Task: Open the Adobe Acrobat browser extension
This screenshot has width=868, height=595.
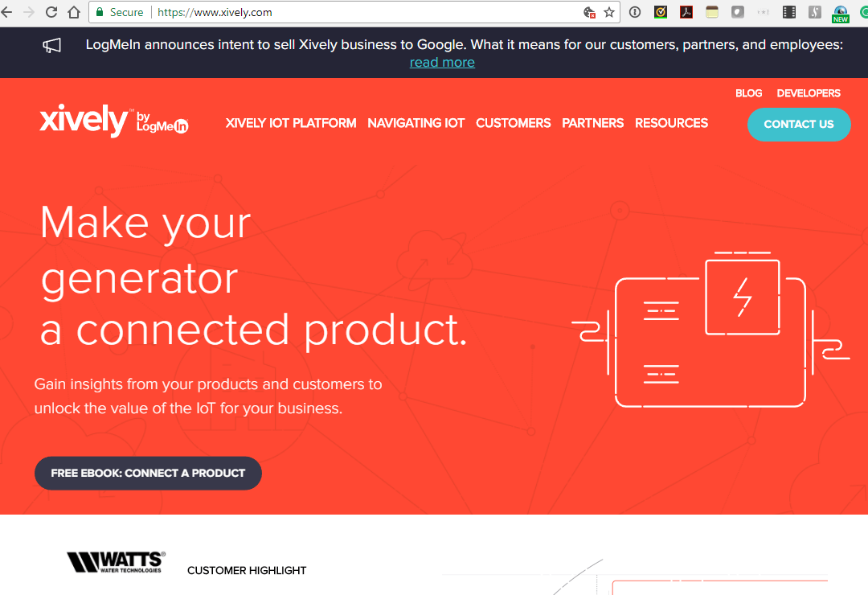Action: pos(686,12)
